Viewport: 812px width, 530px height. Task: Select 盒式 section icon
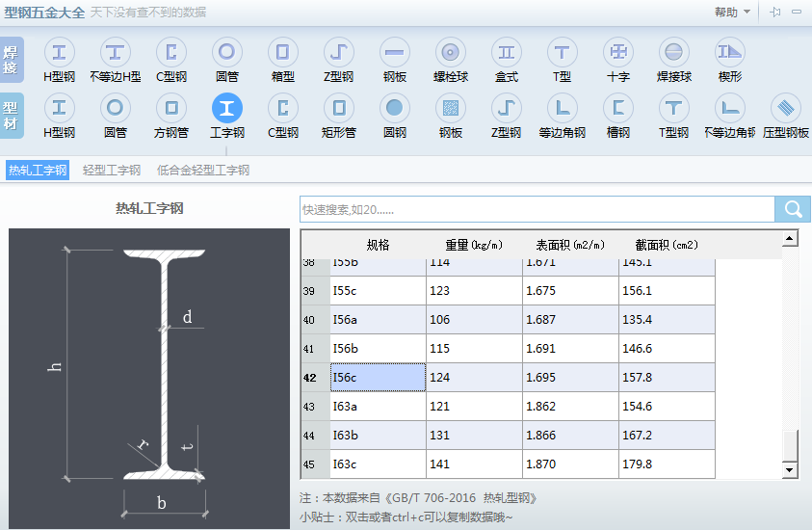point(507,52)
